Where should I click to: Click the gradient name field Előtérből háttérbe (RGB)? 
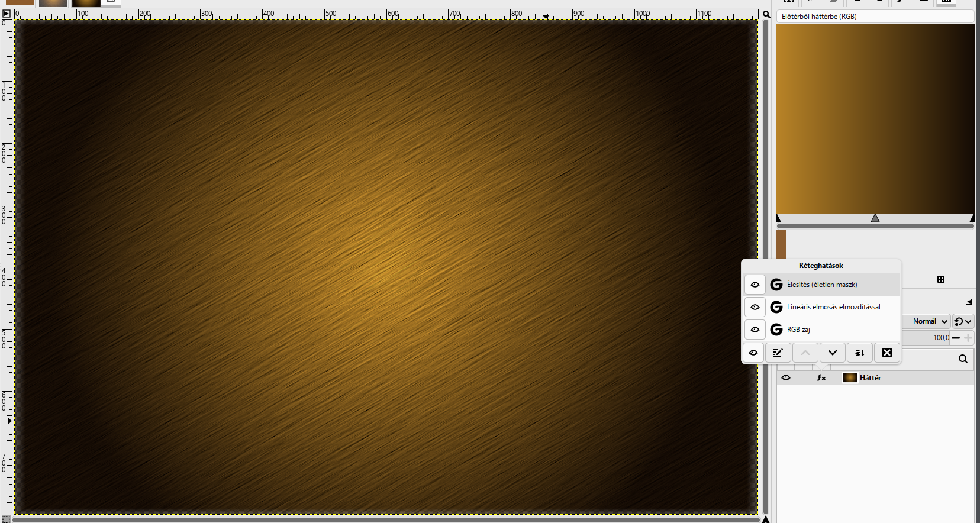875,17
